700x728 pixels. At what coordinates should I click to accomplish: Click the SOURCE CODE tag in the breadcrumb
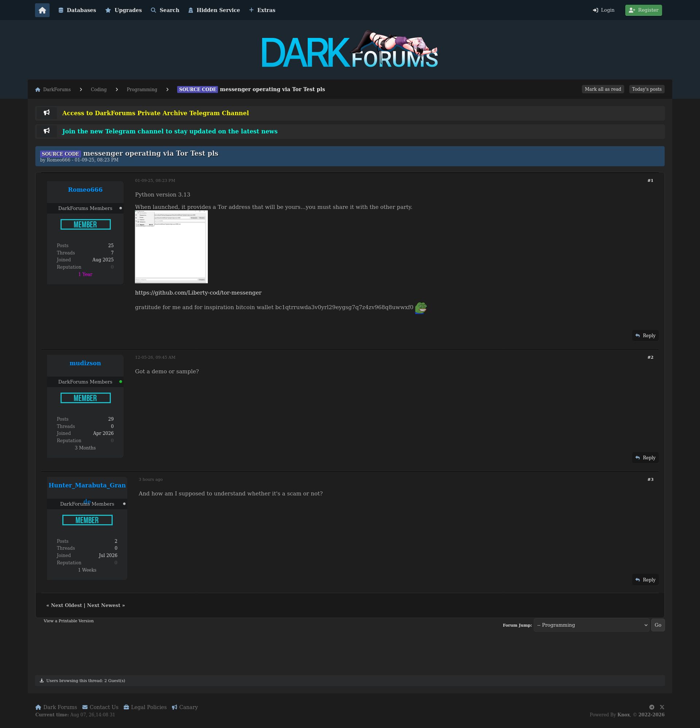coord(197,90)
